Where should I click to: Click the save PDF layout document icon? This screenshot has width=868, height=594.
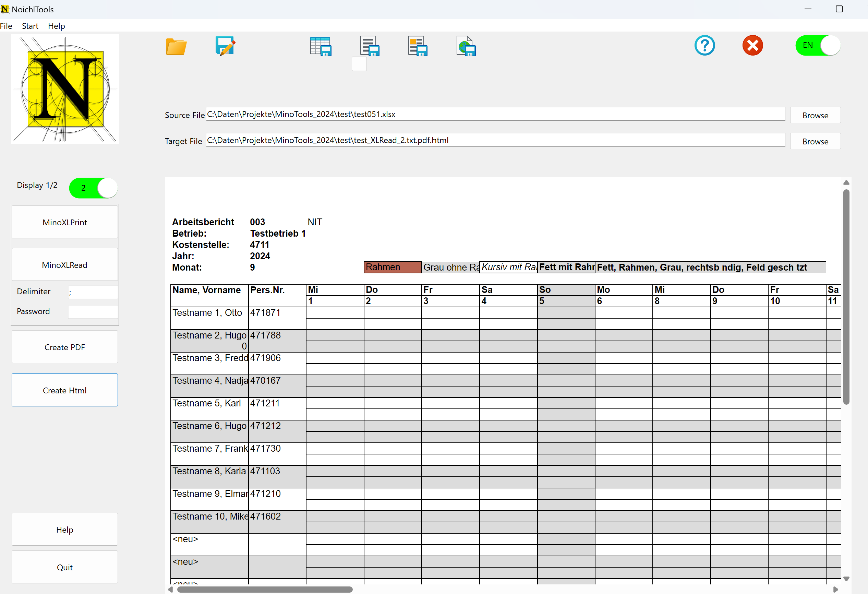pos(418,46)
